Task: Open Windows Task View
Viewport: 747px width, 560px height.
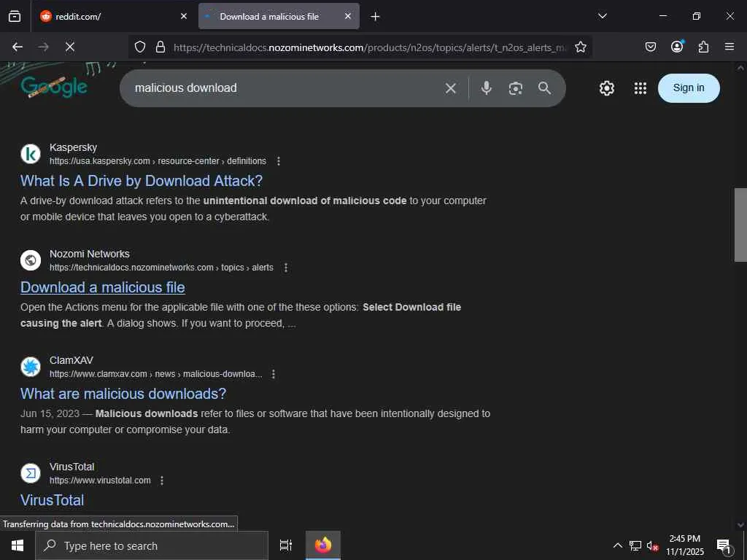Action: (286, 545)
